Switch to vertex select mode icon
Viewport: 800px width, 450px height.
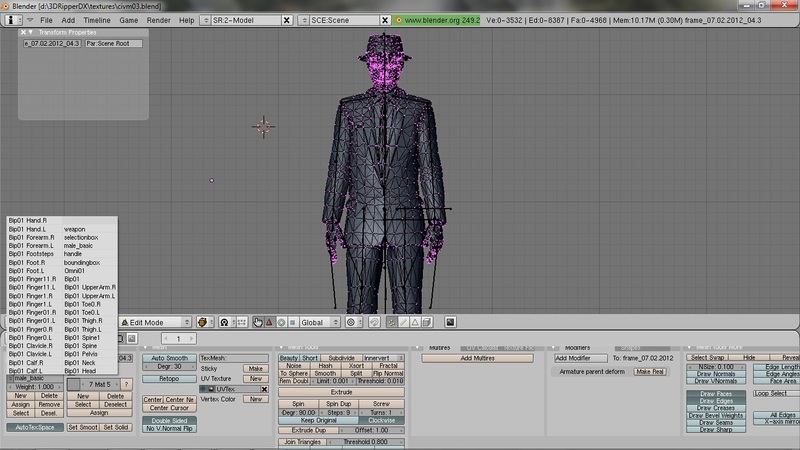pyautogui.click(x=391, y=322)
